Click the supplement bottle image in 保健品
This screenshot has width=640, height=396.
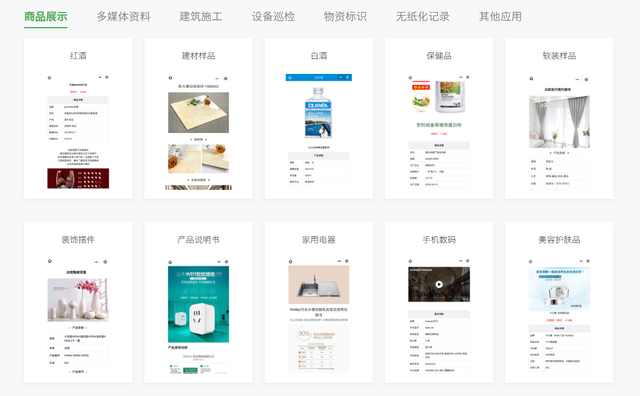pyautogui.click(x=450, y=97)
